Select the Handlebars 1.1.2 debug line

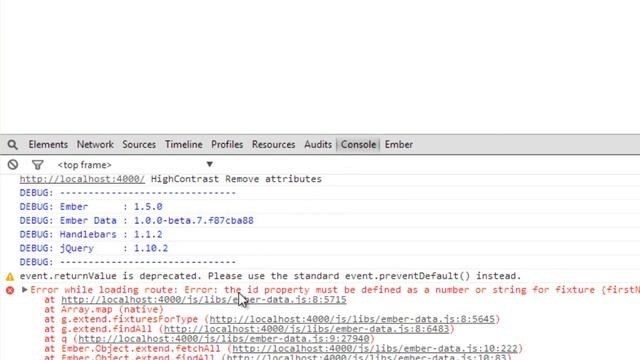tap(91, 234)
